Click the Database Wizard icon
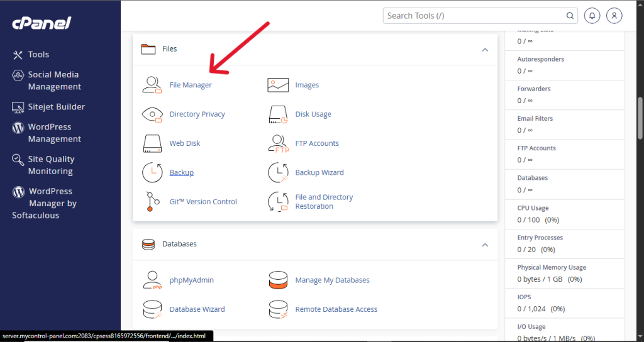The image size is (644, 342). 152,309
